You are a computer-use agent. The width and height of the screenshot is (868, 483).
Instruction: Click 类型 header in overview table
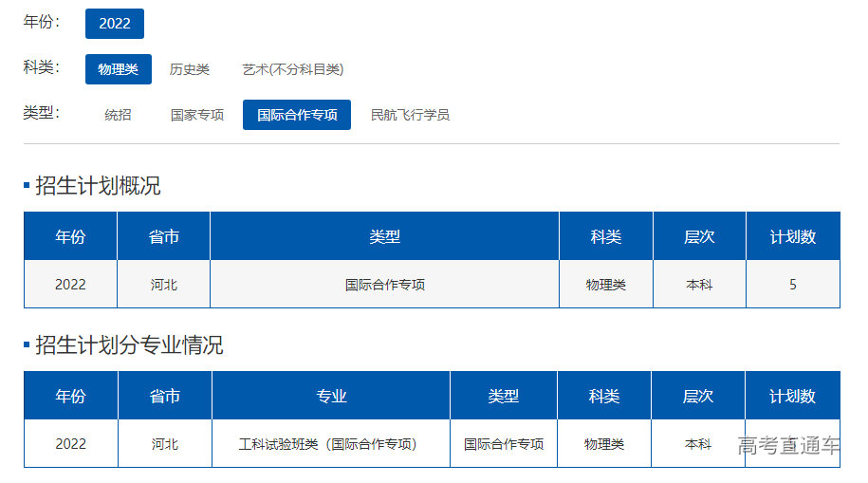tap(384, 236)
